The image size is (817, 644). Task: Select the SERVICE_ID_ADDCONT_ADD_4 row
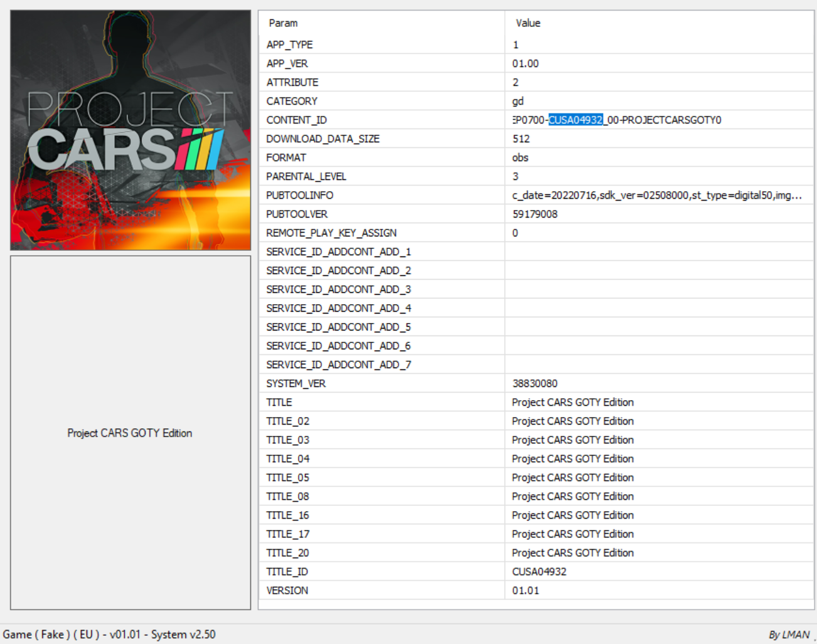(537, 308)
